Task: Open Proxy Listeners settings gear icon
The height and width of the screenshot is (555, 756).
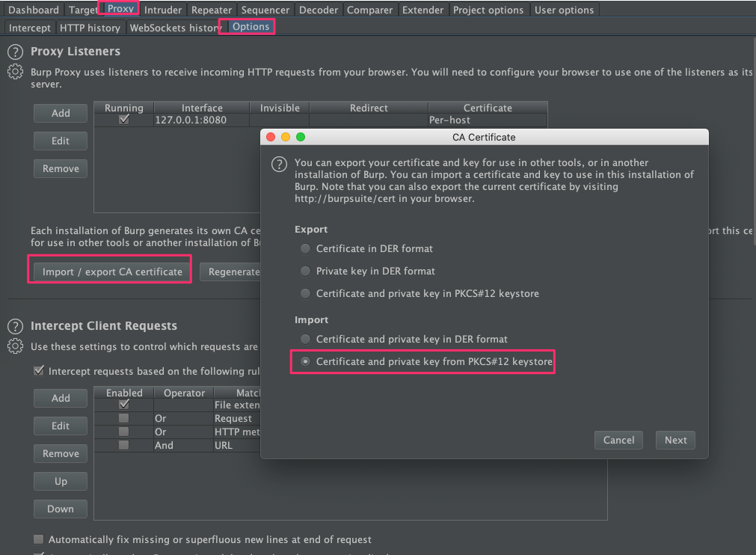Action: click(15, 71)
